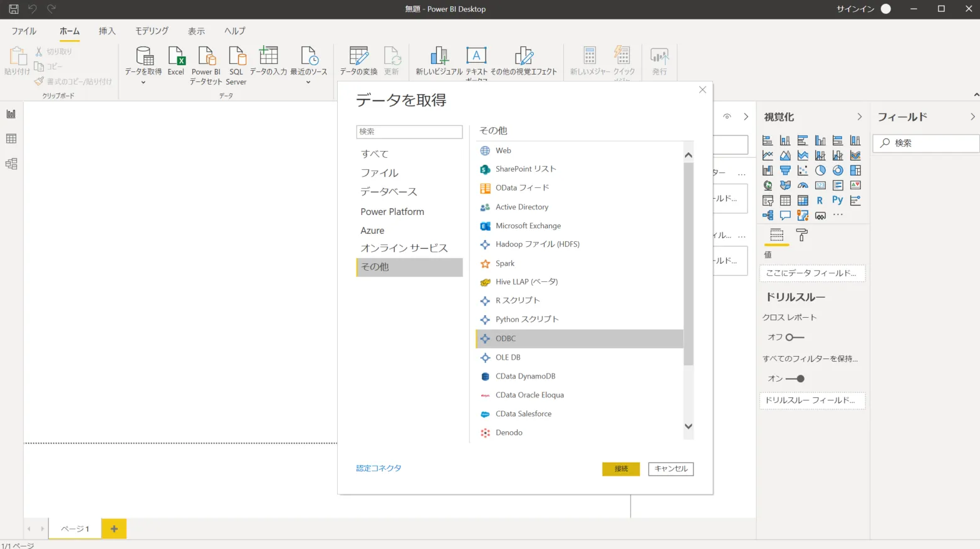Toggle the eye icon in filters pane

727,117
